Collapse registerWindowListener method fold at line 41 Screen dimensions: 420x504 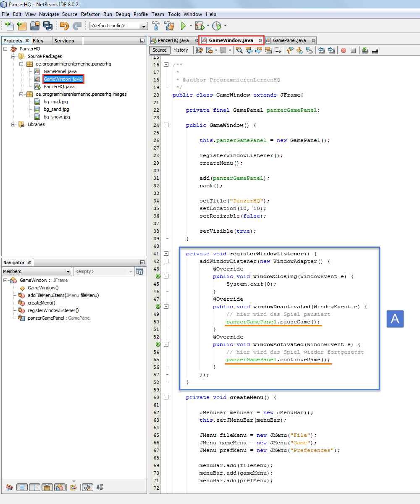166,254
